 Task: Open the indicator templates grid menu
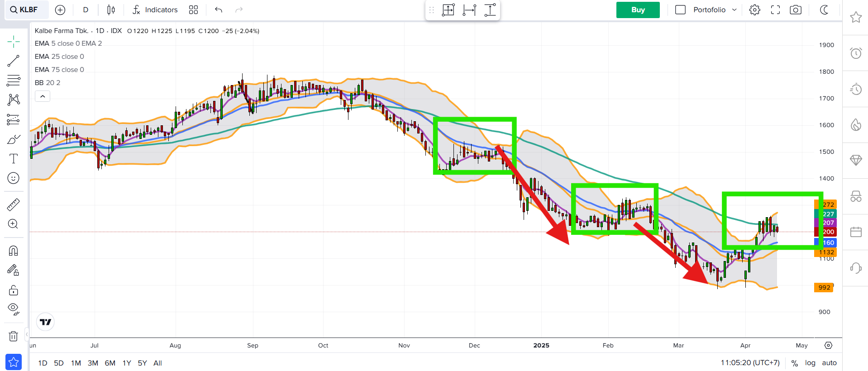tap(194, 10)
